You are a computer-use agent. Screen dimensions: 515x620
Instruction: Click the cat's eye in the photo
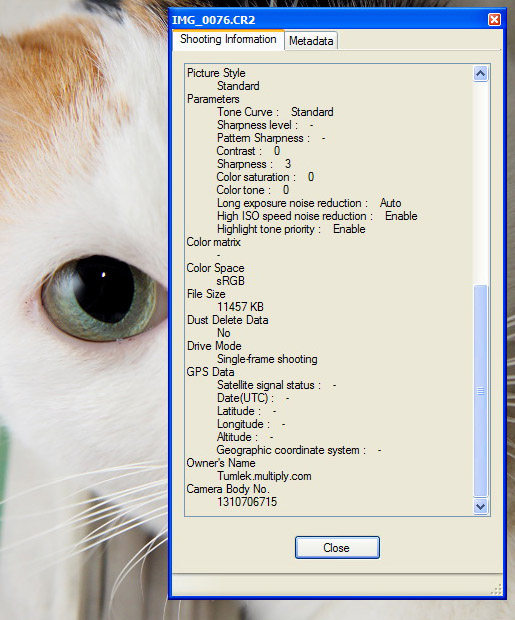point(100,297)
